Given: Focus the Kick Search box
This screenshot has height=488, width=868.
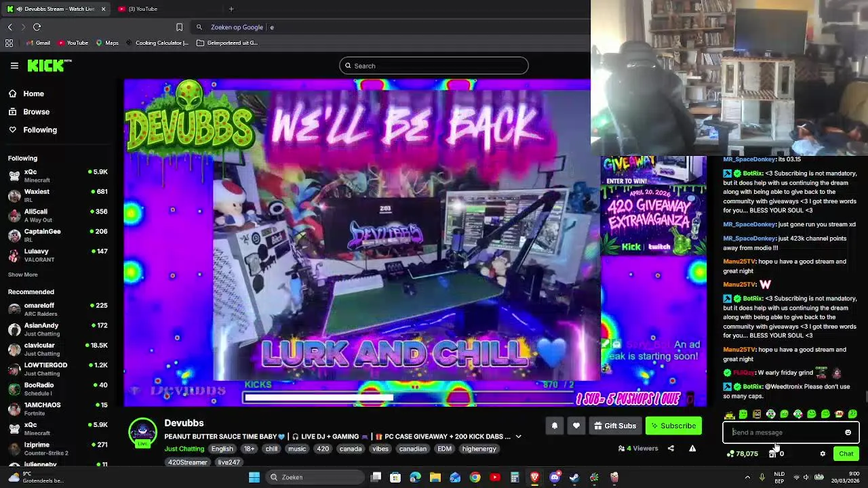Looking at the screenshot, I should click(x=433, y=66).
